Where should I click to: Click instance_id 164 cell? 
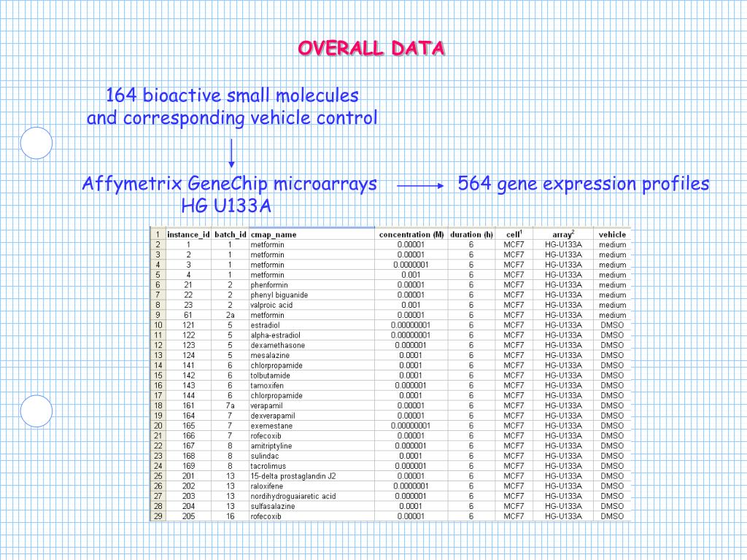coord(189,415)
